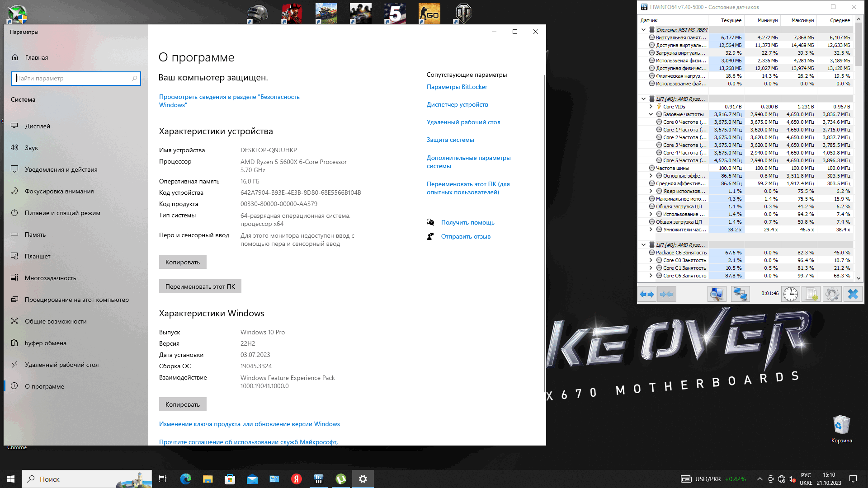The width and height of the screenshot is (868, 488).
Task: Open the Память settings page
Action: click(76, 235)
